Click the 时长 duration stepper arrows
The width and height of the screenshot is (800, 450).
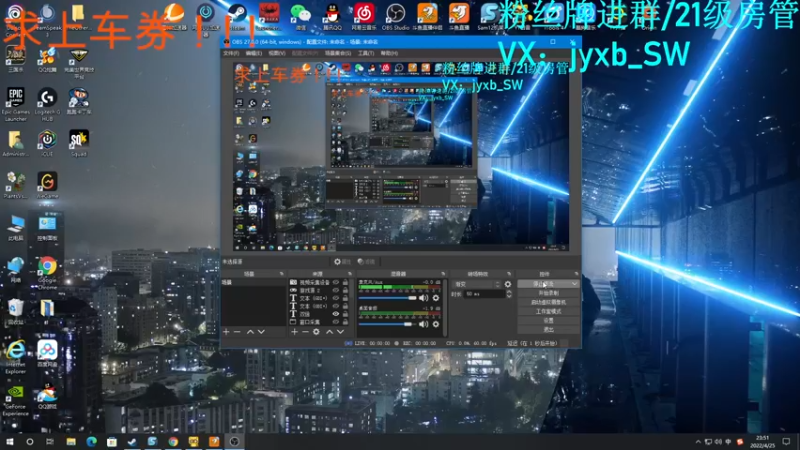tap(509, 294)
